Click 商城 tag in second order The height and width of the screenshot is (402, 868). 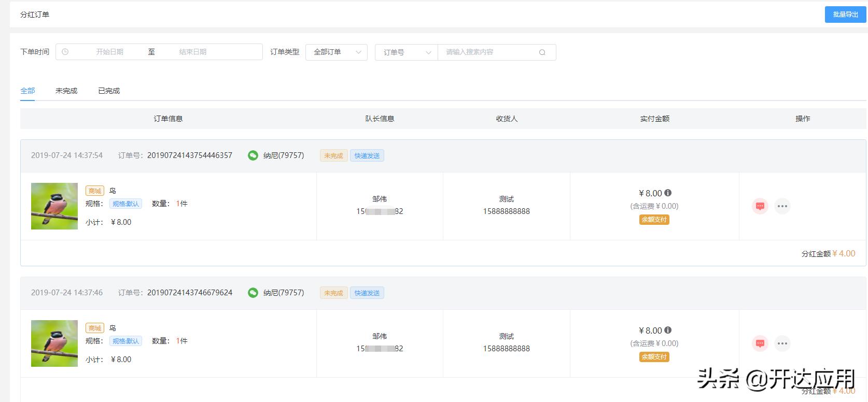(x=95, y=328)
